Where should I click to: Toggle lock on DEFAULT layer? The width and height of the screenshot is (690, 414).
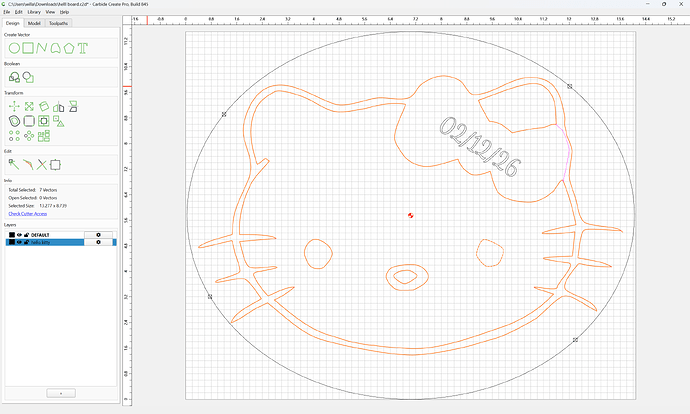pyautogui.click(x=26, y=235)
